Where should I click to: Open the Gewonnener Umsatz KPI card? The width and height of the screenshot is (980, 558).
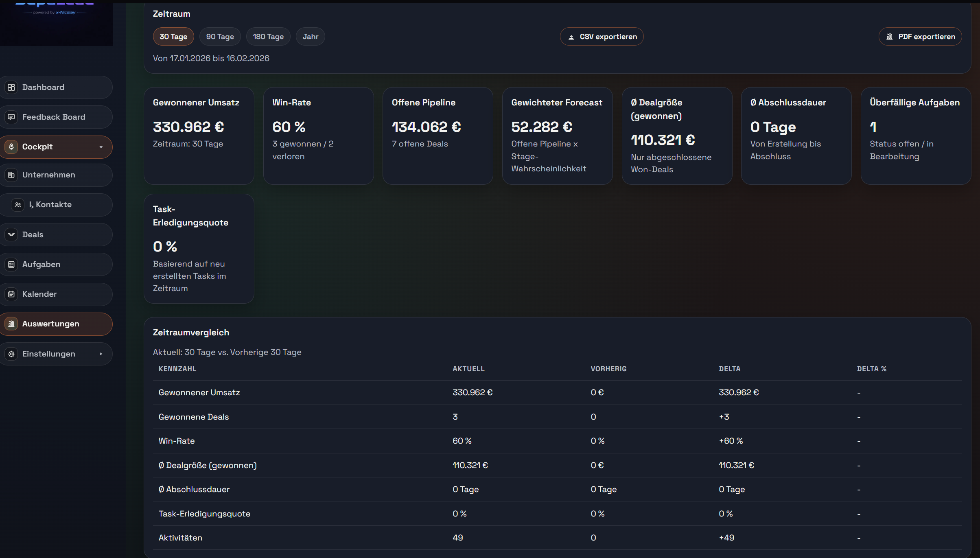(199, 136)
